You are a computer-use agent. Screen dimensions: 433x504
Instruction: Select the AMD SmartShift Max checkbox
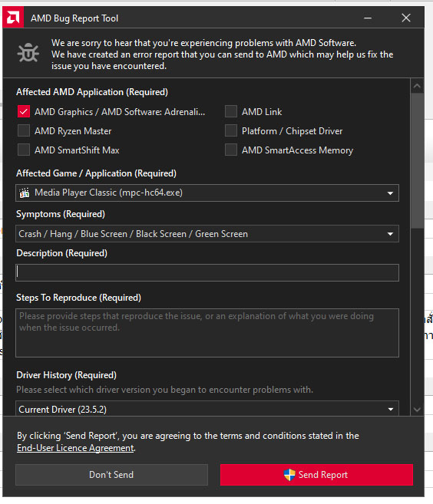(24, 150)
